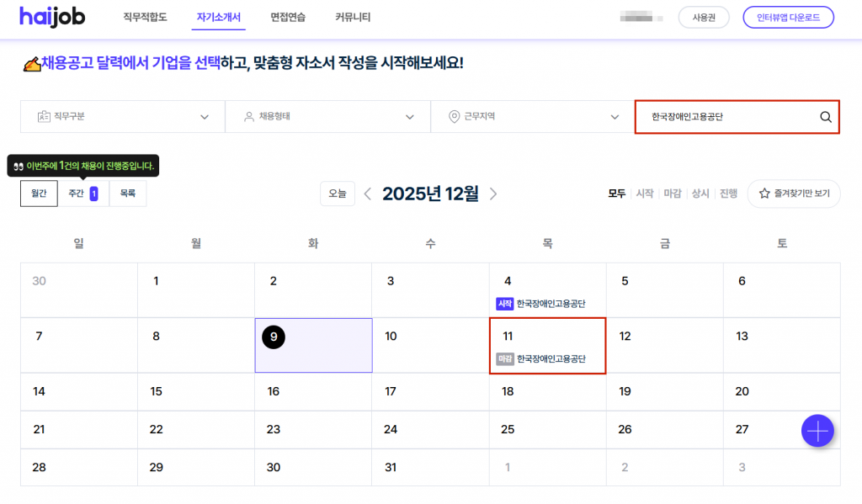Viewport: 862px width, 504px height.
Task: Go to next month arrow
Action: 493,194
